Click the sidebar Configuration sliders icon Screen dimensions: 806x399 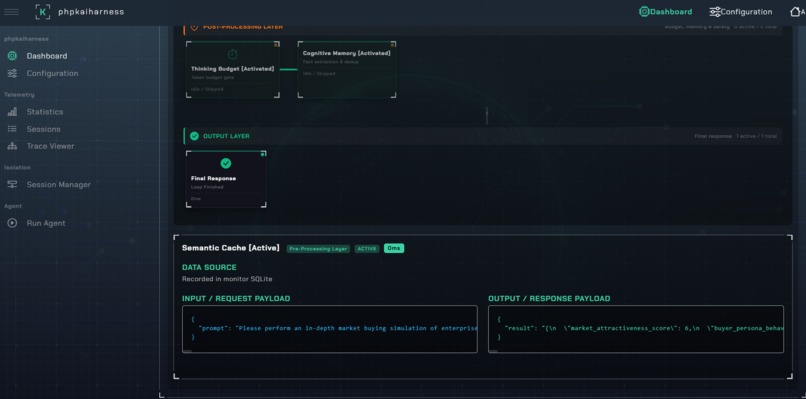coord(12,74)
